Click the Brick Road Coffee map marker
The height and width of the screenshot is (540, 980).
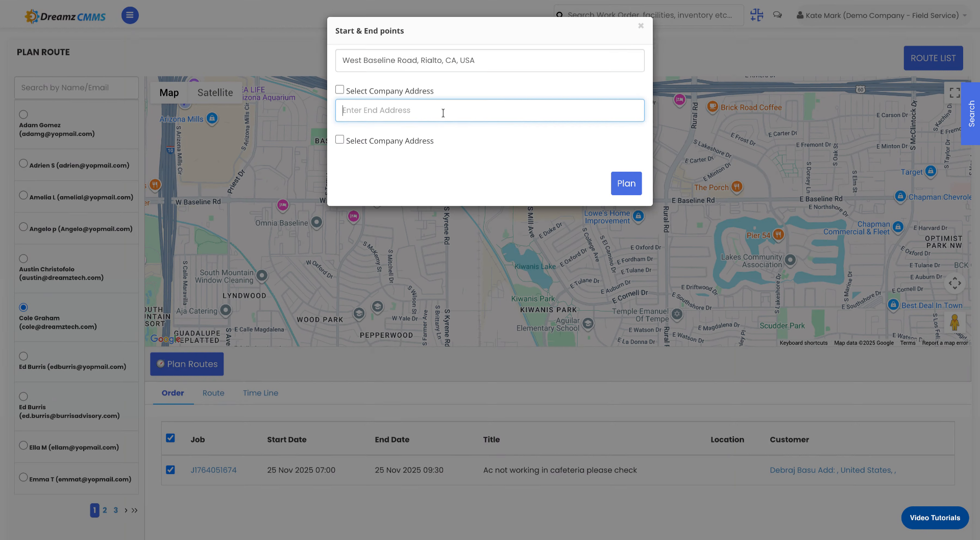(713, 106)
